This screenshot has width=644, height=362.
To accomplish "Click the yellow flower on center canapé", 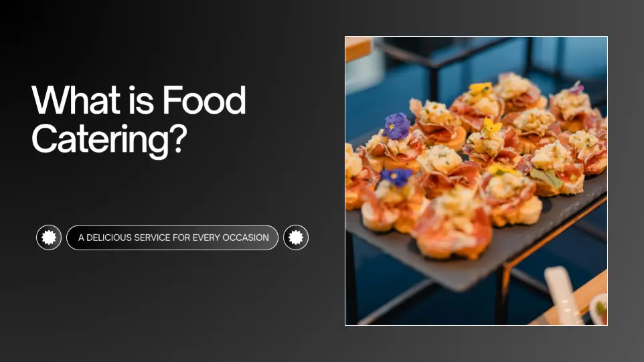I will 491,125.
